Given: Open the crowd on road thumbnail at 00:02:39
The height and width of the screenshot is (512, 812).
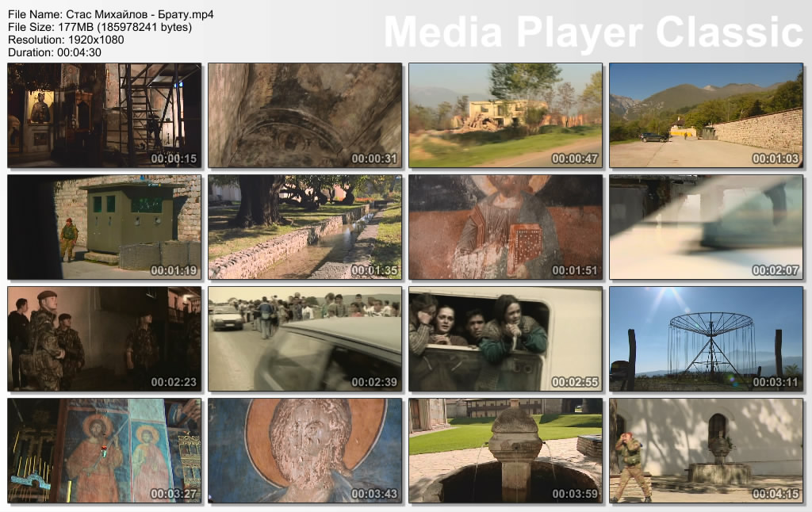Looking at the screenshot, I should point(304,338).
